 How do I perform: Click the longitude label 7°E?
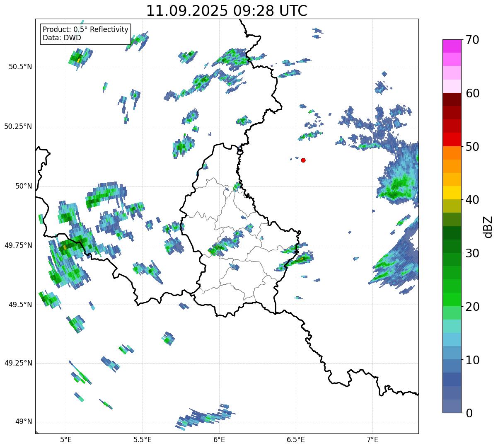click(372, 439)
